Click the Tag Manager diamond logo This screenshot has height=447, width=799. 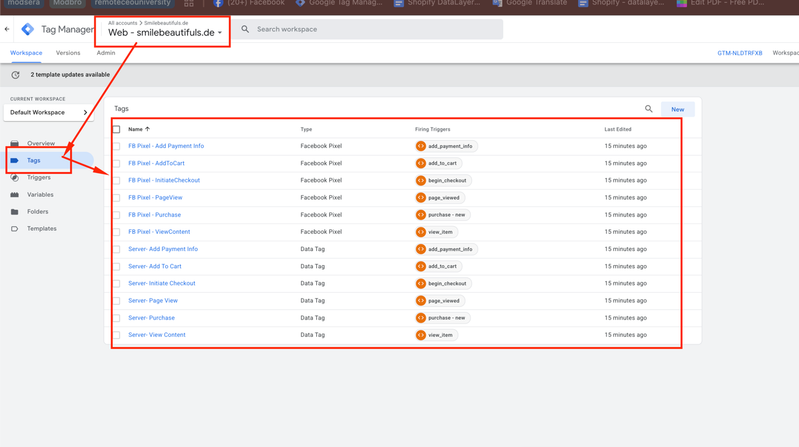28,29
